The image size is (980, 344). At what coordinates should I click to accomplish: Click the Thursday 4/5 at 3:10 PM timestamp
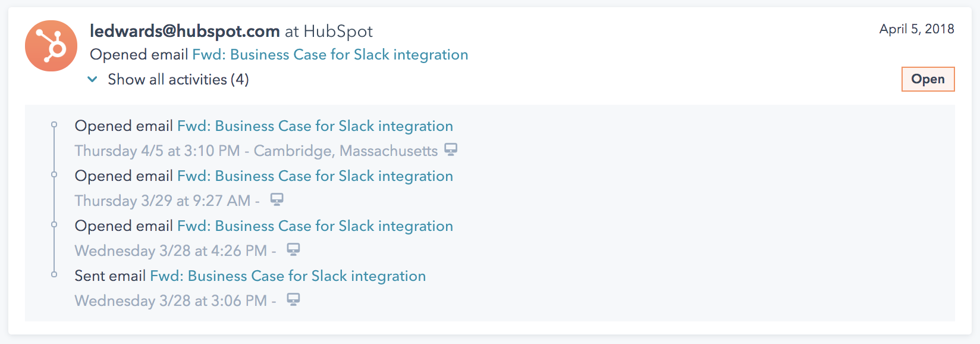[157, 151]
